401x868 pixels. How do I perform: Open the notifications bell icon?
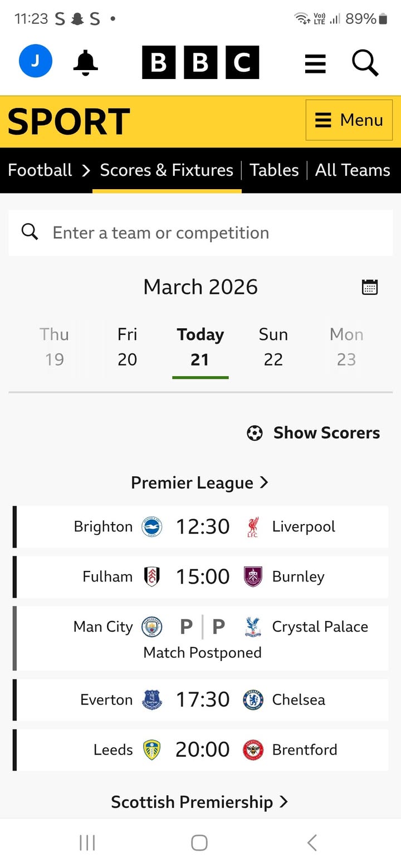click(85, 62)
